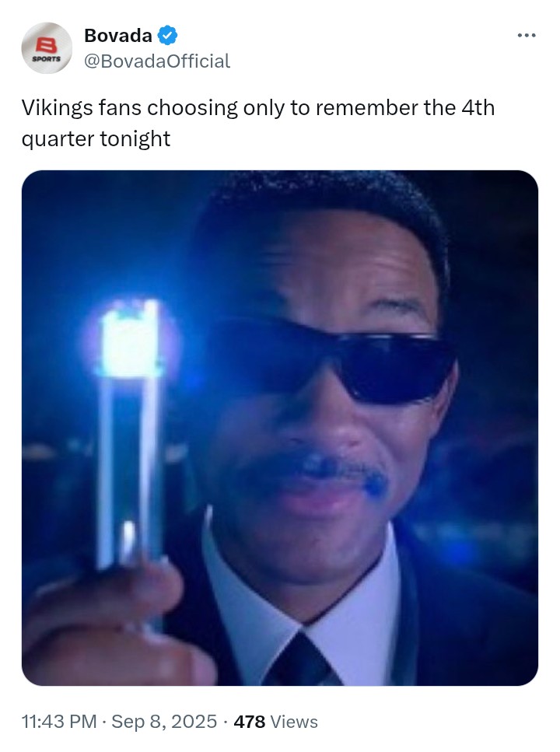Visit the @BovadaOfficial handle
Viewport: 560px width, 752px height.
pyautogui.click(x=157, y=61)
